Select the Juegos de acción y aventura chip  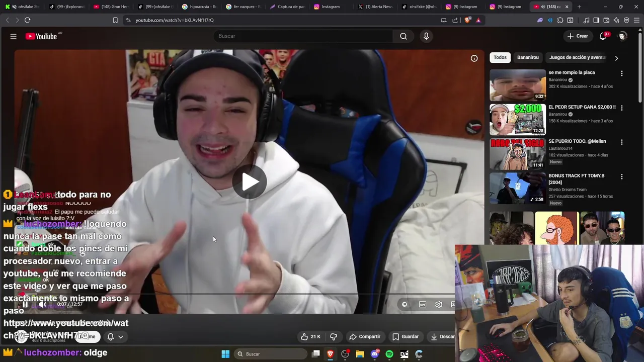578,57
